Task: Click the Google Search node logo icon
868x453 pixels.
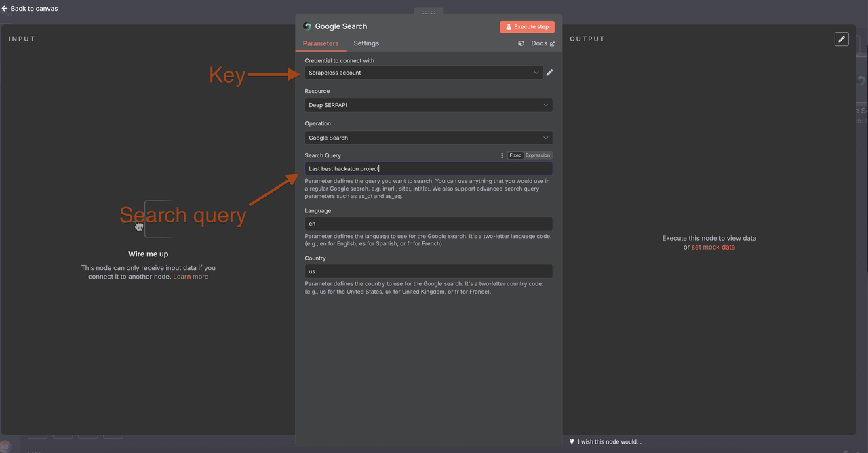Action: pos(307,26)
